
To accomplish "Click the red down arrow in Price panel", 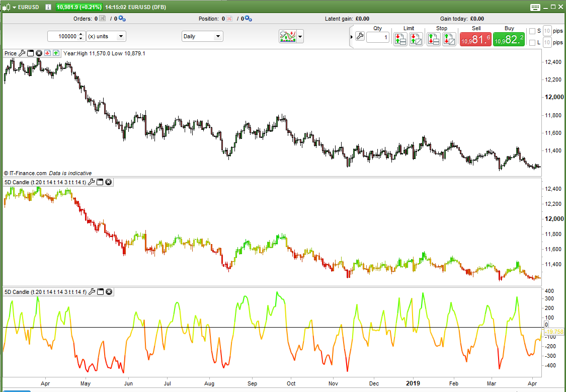I will [x=47, y=53].
